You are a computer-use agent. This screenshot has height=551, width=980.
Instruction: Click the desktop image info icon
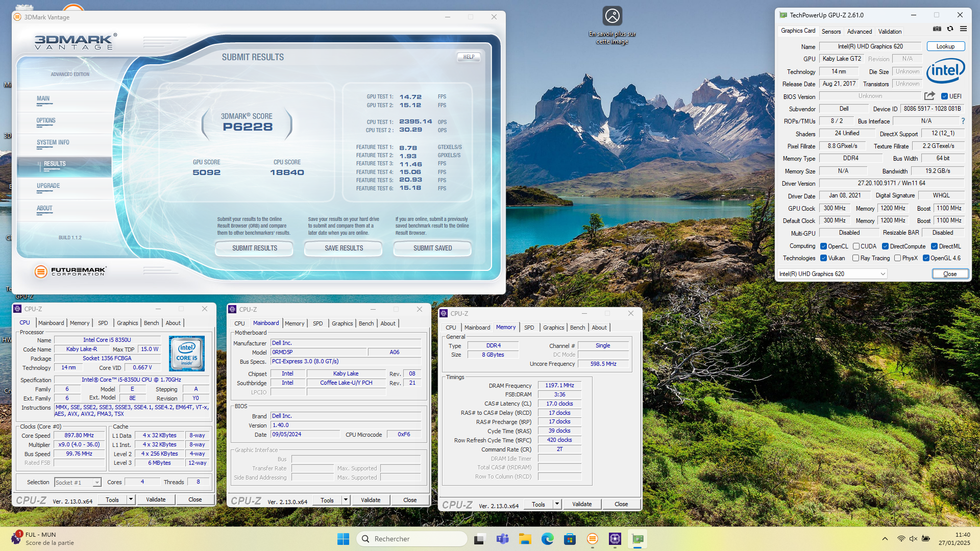tap(612, 16)
